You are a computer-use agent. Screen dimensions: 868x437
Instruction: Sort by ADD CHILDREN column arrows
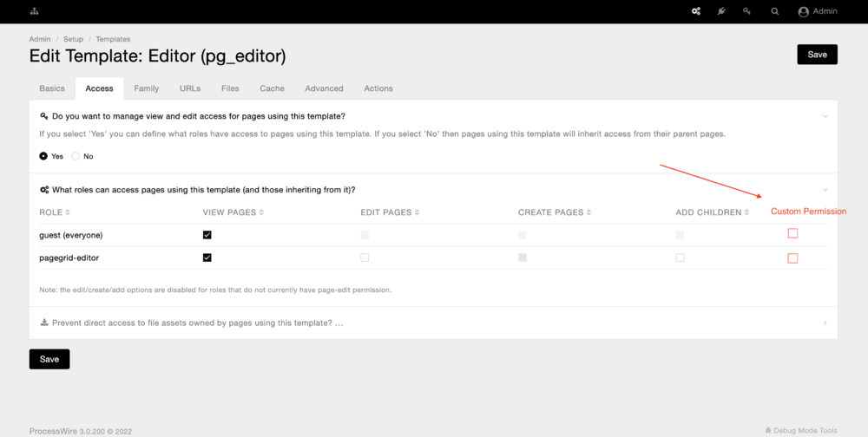746,212
